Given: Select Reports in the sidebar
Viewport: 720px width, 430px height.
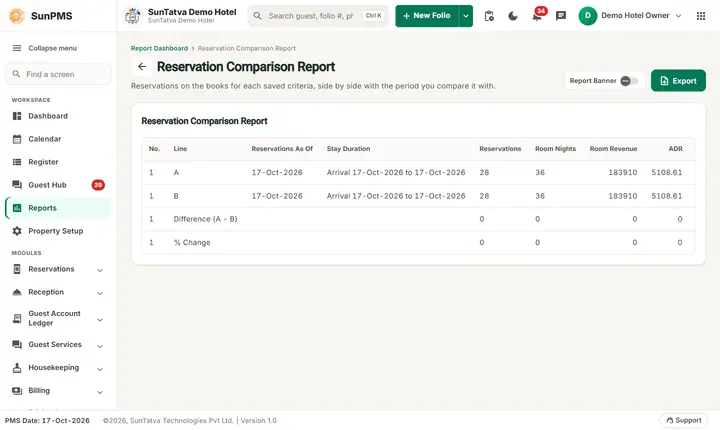Looking at the screenshot, I should point(58,208).
